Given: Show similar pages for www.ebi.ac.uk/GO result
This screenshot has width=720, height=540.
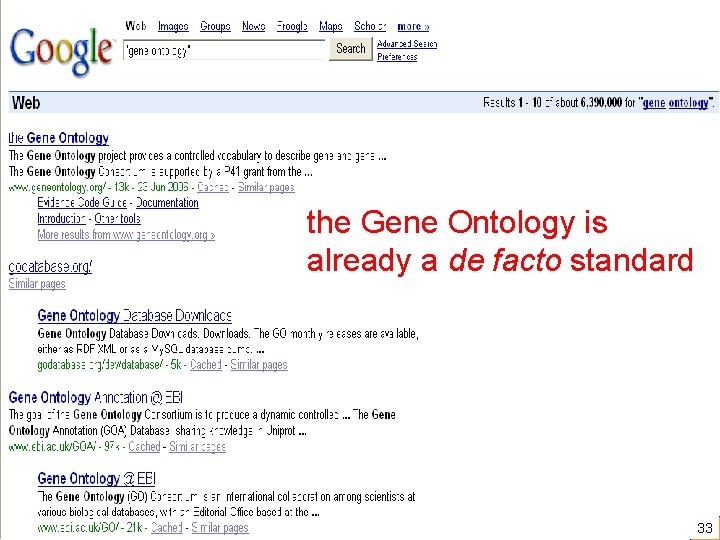Looking at the screenshot, I should [x=219, y=528].
